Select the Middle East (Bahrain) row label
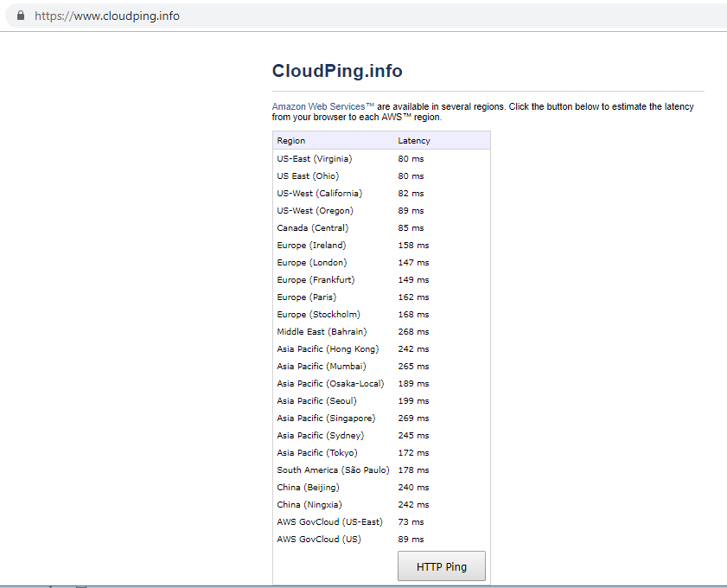The image size is (727, 588). 322,331
